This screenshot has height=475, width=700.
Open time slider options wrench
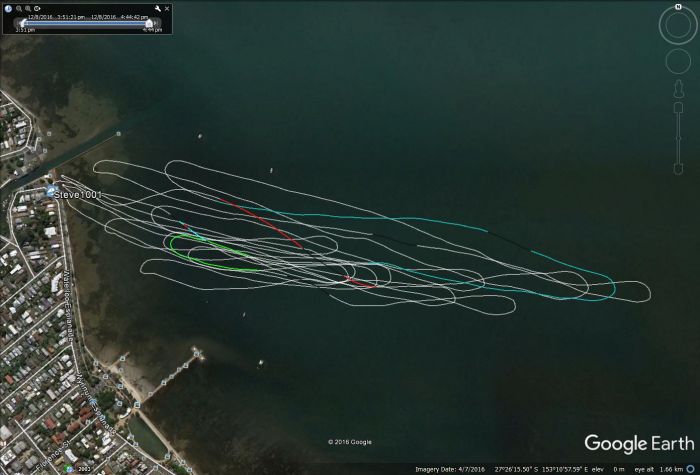(157, 8)
